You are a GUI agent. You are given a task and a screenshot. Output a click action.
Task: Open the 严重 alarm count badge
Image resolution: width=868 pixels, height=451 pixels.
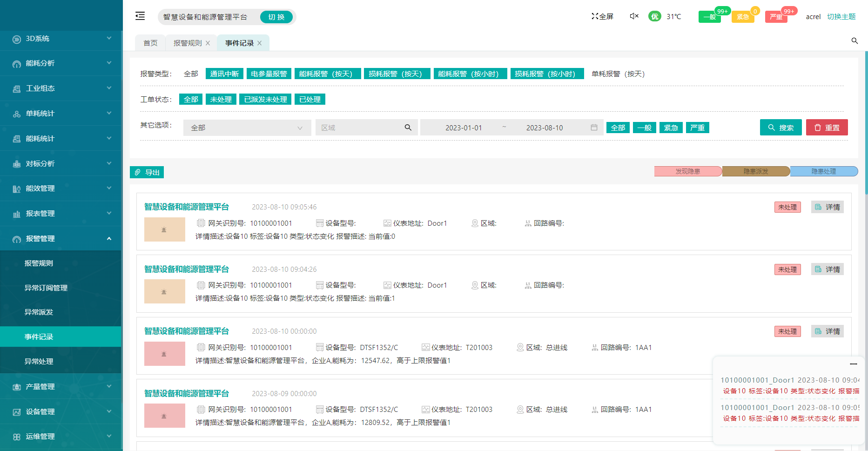[x=776, y=17]
